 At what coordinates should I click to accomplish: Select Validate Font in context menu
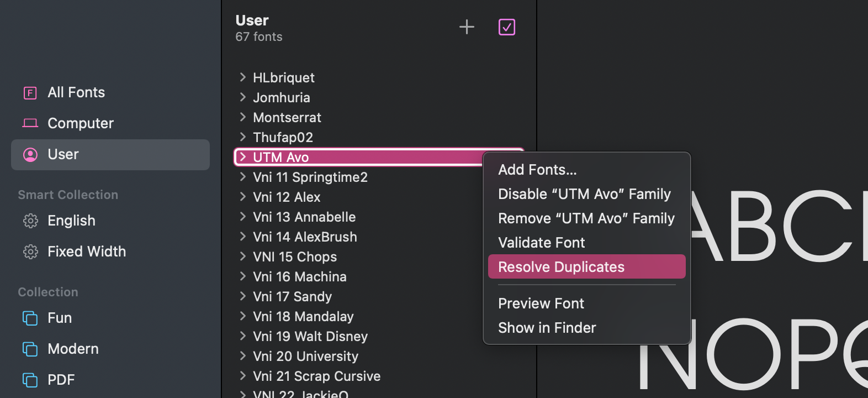point(541,243)
